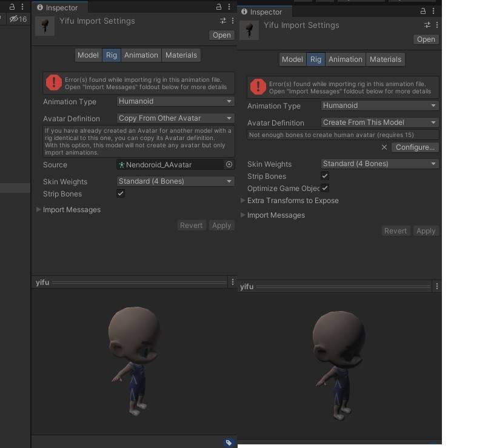
Task: Open more options beside left preset icon
Action: pos(233,21)
